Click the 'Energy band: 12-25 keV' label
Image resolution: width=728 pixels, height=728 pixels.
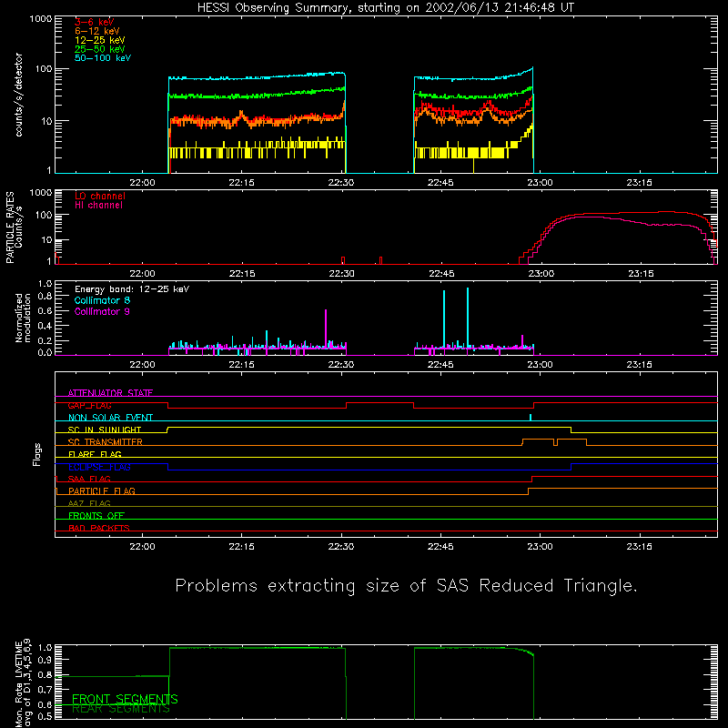click(x=132, y=289)
